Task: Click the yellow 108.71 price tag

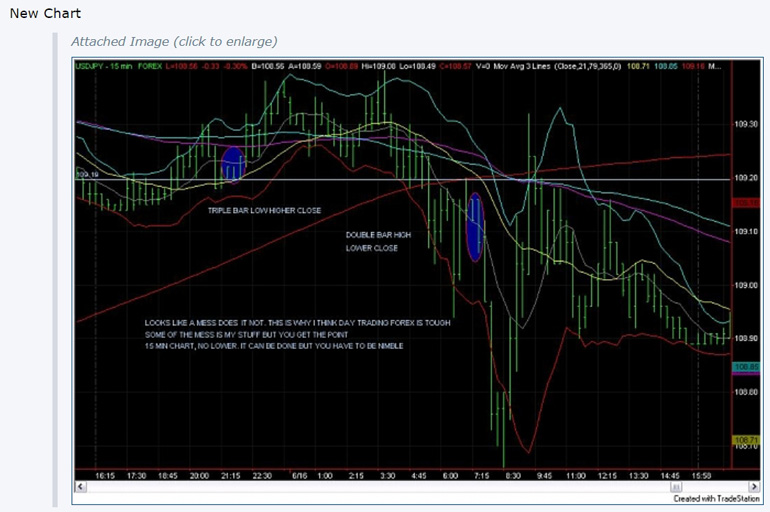Action: pyautogui.click(x=746, y=440)
